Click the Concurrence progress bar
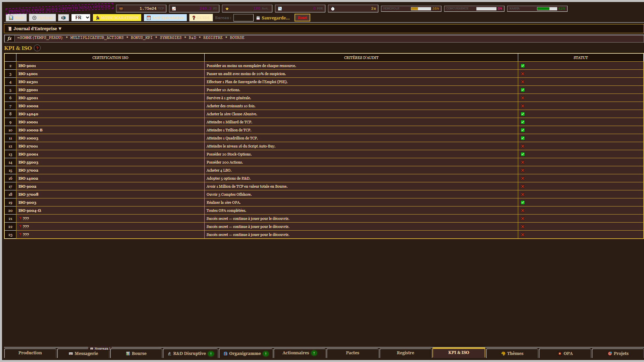The height and width of the screenshot is (362, 644). coord(486,9)
